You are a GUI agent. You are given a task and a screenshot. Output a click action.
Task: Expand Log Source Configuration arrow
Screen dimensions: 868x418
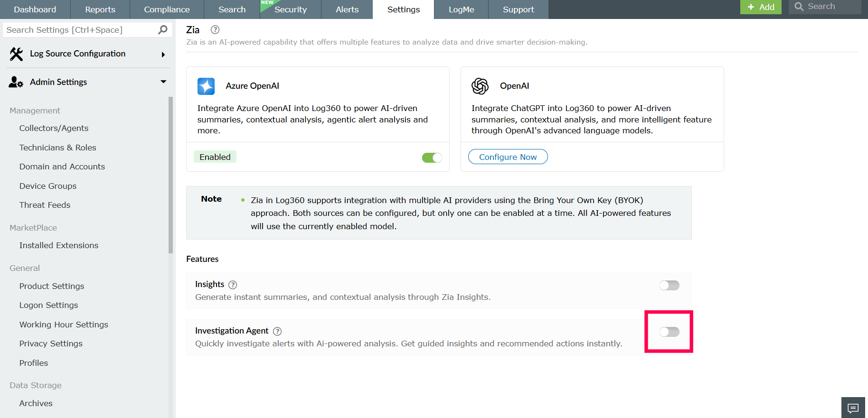(x=163, y=55)
